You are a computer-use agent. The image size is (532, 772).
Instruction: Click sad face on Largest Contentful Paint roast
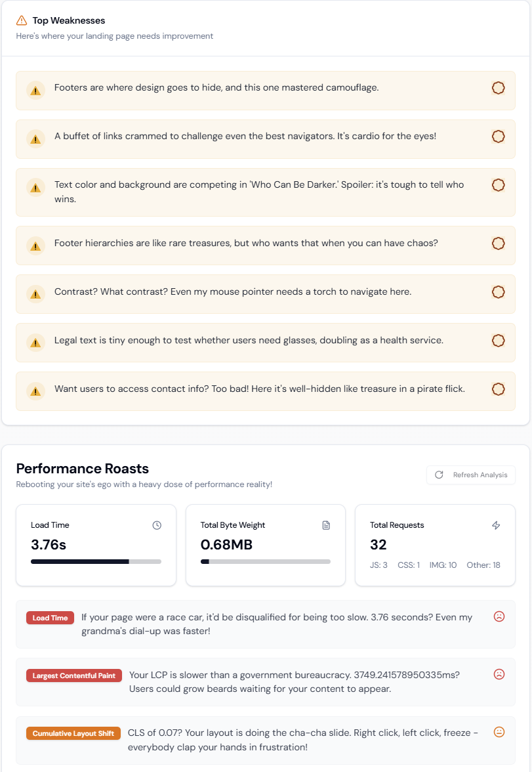coord(499,674)
